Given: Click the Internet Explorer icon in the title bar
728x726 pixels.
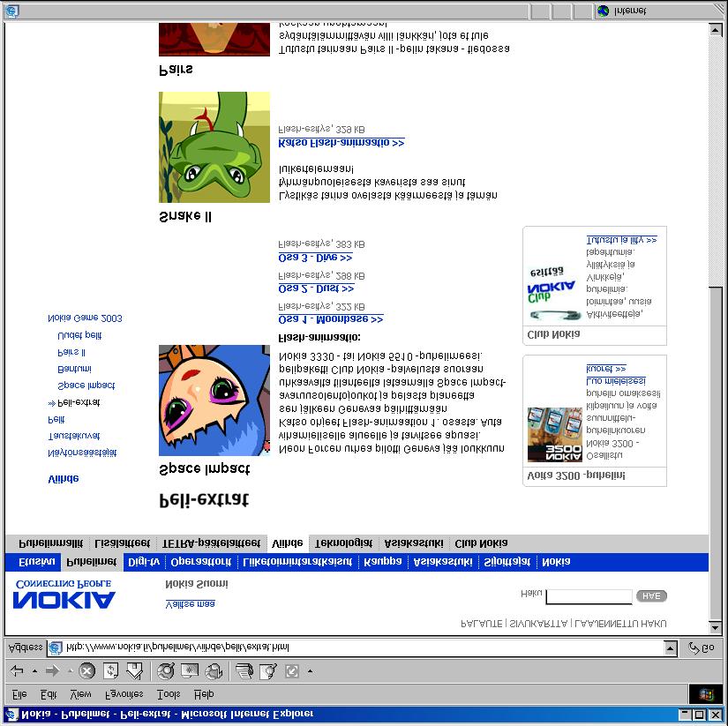Looking at the screenshot, I should 11,714.
